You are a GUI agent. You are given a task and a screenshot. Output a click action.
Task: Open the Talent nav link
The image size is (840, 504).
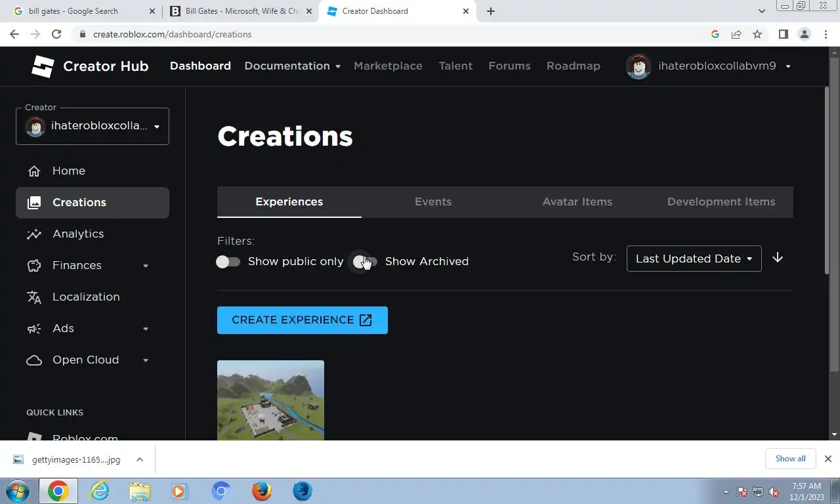[455, 66]
